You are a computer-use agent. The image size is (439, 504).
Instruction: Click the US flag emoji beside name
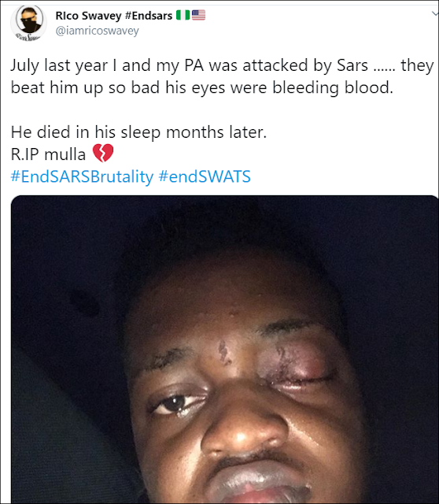pyautogui.click(x=198, y=15)
